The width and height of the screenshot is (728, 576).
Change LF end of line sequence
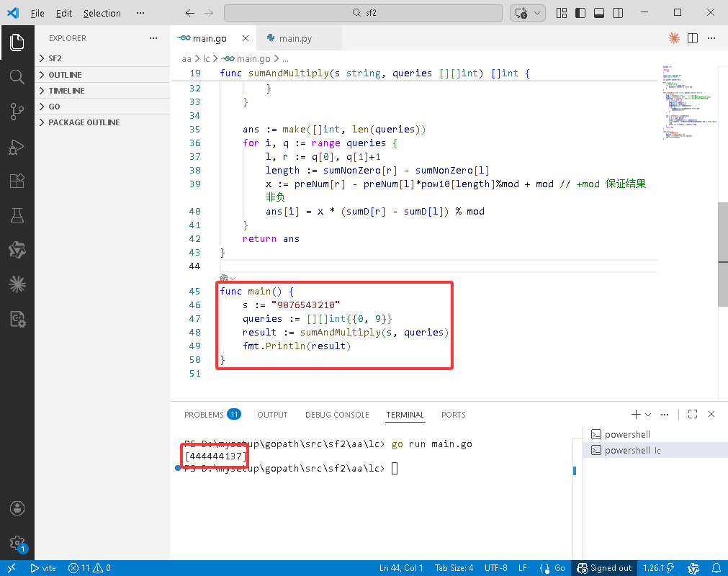522,567
